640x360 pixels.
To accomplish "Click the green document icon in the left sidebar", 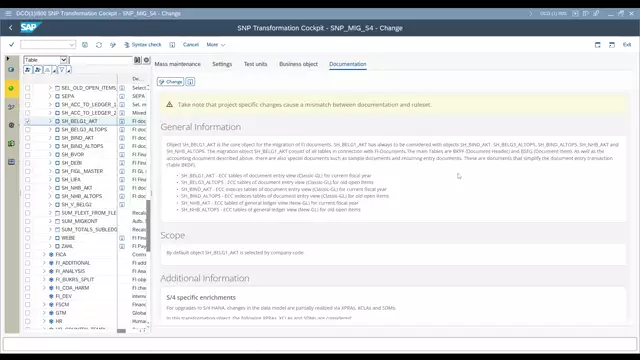I will tap(11, 143).
